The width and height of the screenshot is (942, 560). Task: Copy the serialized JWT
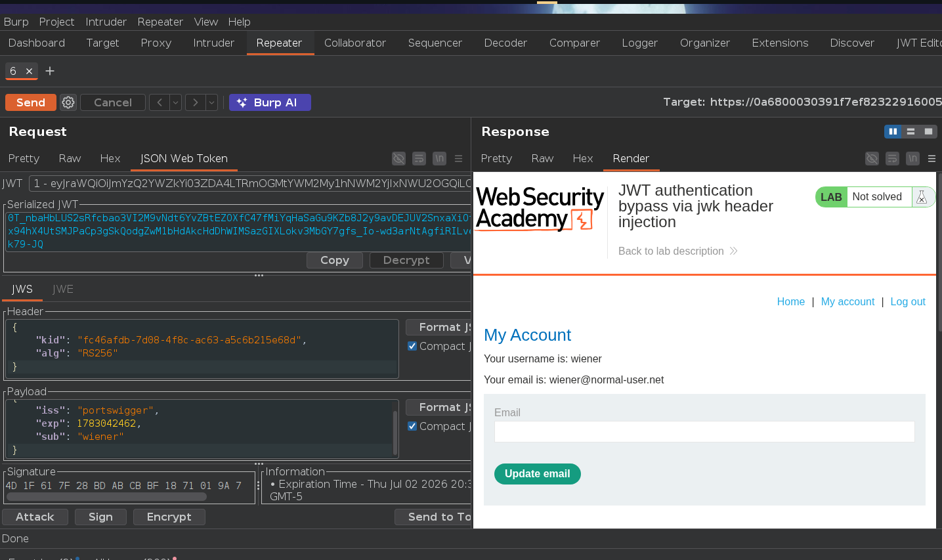click(x=335, y=260)
